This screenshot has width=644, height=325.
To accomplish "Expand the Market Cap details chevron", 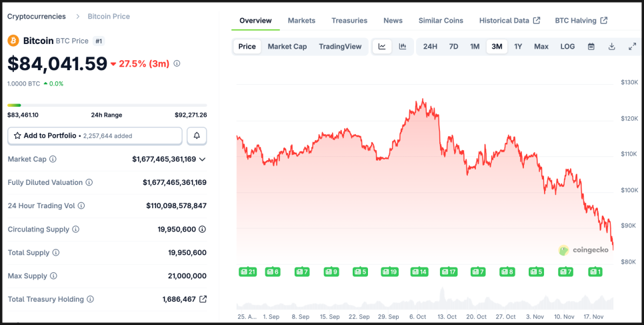I will tap(202, 159).
